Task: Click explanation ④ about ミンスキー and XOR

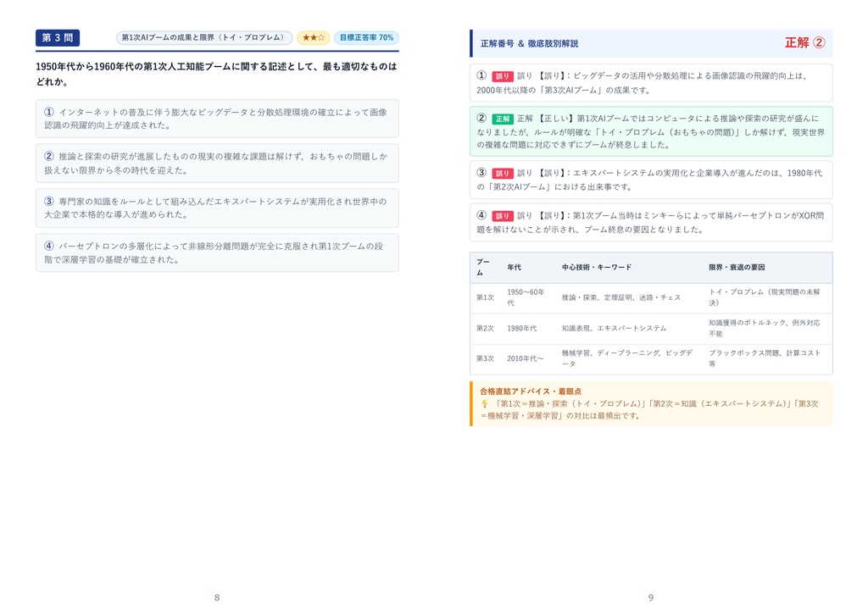Action: click(651, 223)
